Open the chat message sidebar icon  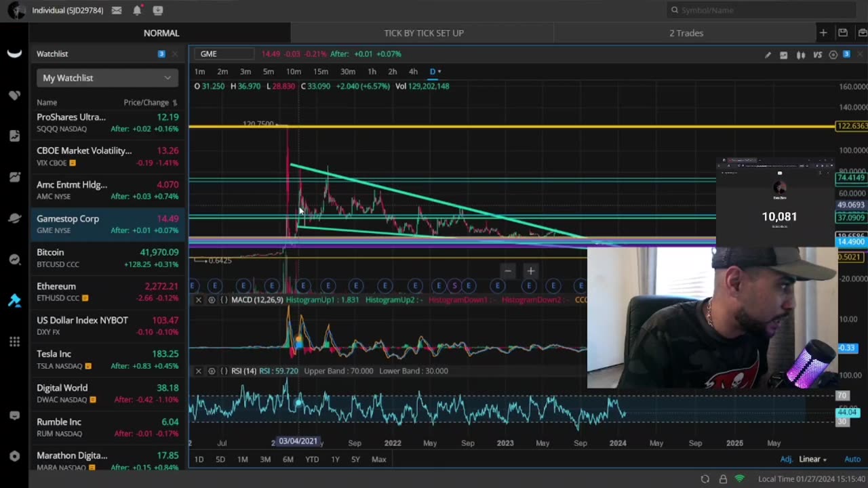(14, 415)
